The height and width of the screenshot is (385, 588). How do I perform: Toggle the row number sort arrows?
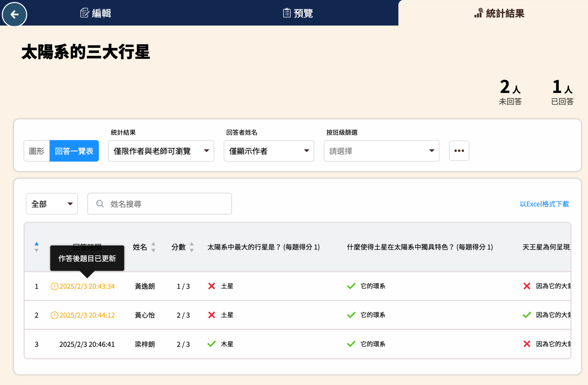click(37, 247)
